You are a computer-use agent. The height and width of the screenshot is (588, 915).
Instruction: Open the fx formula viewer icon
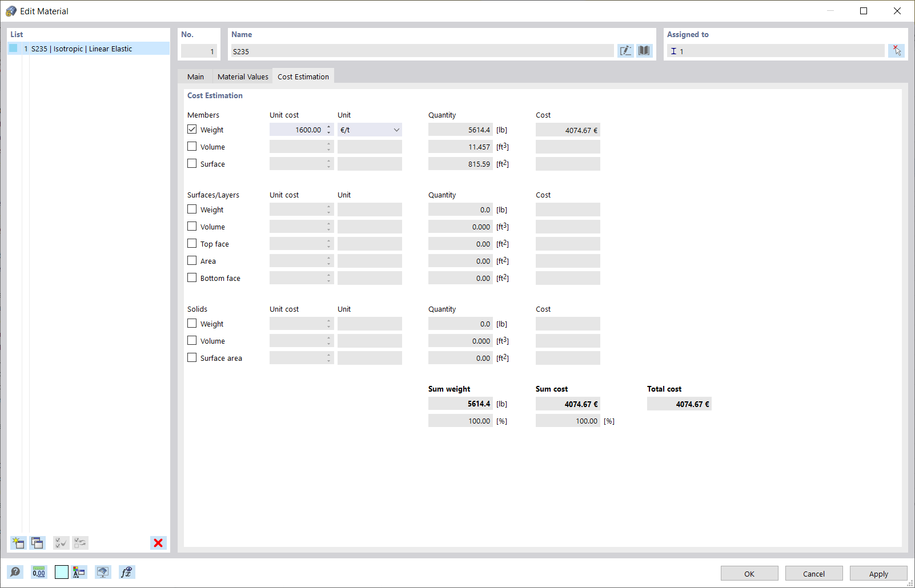(x=127, y=572)
